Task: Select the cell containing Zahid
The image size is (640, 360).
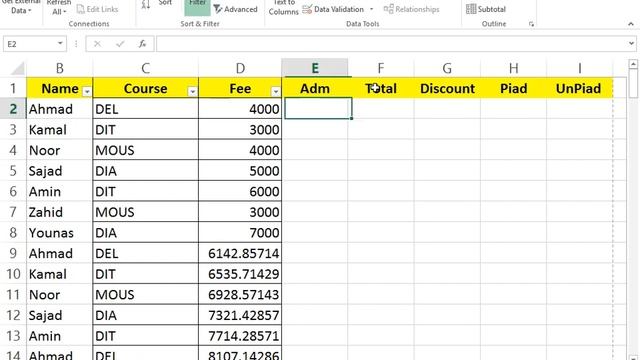Action: coord(60,212)
